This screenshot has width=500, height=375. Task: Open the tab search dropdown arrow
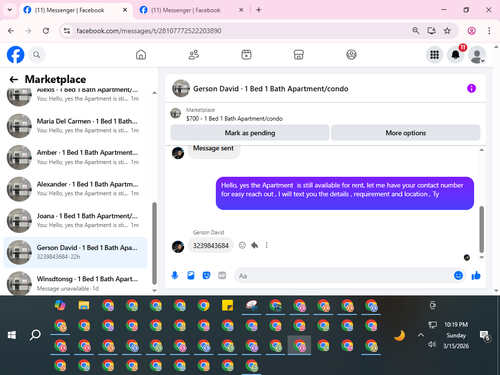click(10, 10)
